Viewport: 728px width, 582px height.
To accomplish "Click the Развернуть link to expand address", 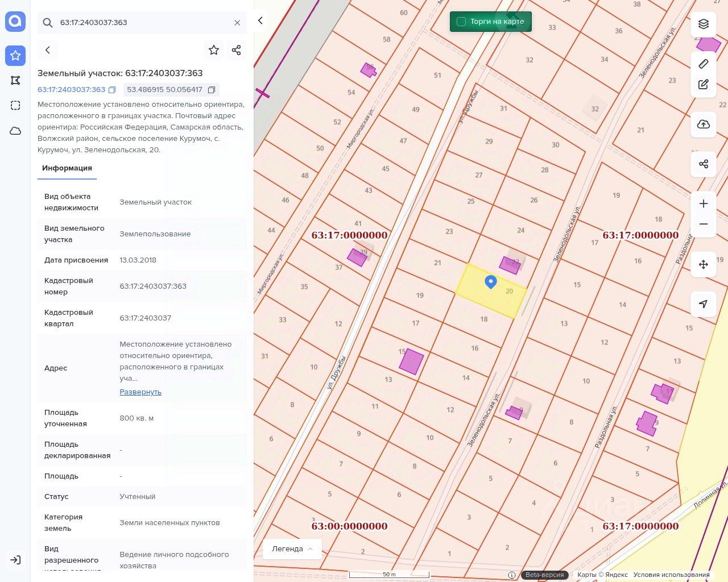I will click(140, 392).
